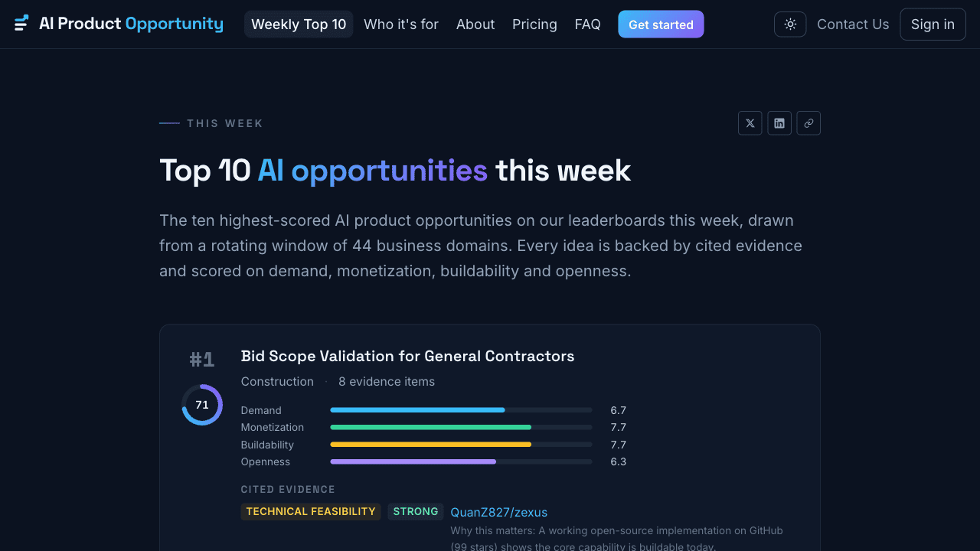Open the Pricing page
Viewport: 980px width, 551px height.
(x=534, y=24)
